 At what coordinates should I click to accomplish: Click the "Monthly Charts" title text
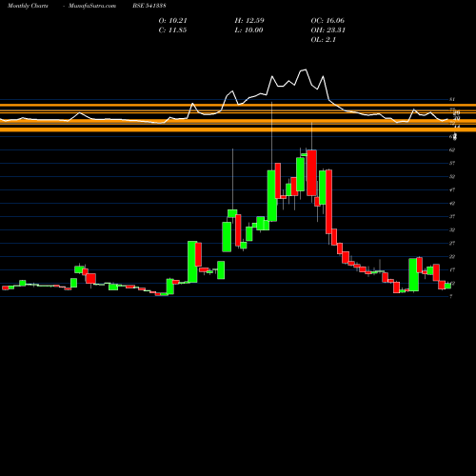[x=28, y=6]
